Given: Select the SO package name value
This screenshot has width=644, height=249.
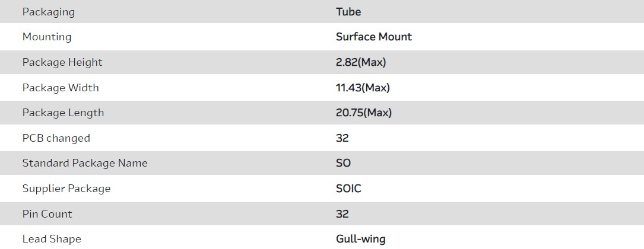Looking at the screenshot, I should [x=344, y=163].
